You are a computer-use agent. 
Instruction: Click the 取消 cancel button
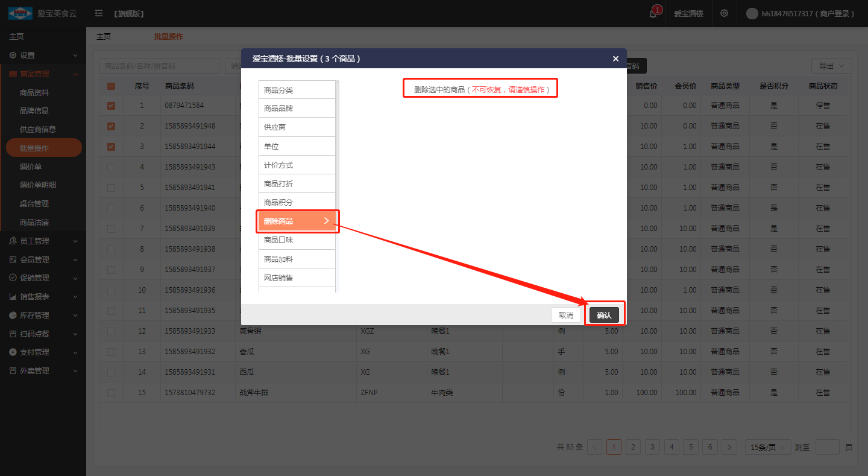(x=566, y=315)
